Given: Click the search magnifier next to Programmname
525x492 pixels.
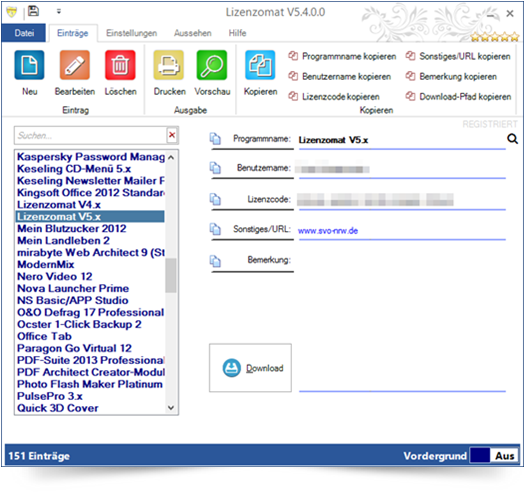Looking at the screenshot, I should pos(512,139).
